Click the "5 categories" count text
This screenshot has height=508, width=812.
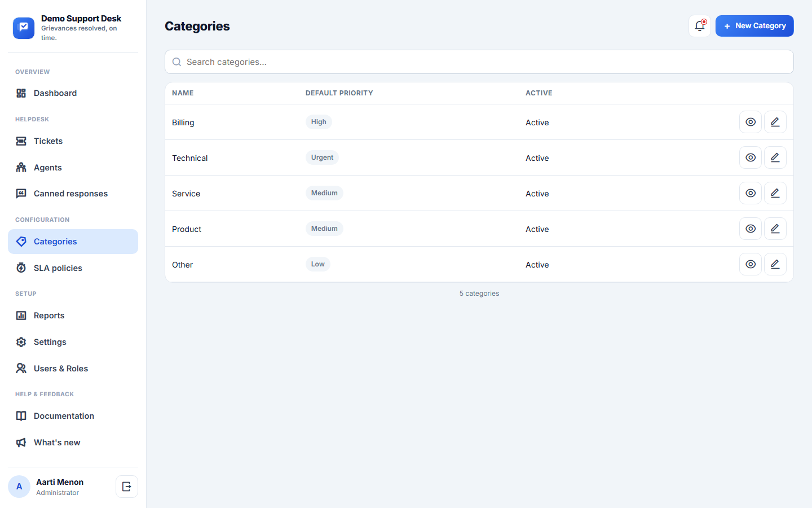479,294
